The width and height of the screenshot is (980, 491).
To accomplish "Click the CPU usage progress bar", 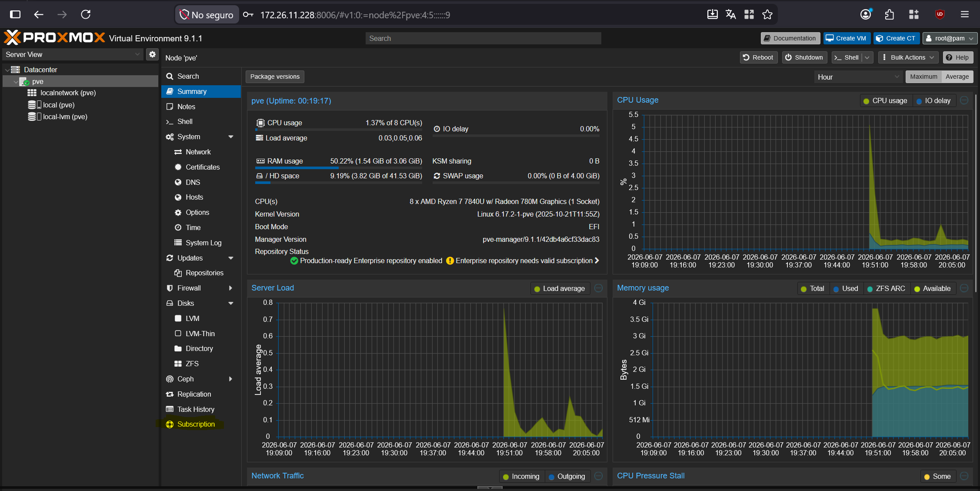I will (x=339, y=130).
